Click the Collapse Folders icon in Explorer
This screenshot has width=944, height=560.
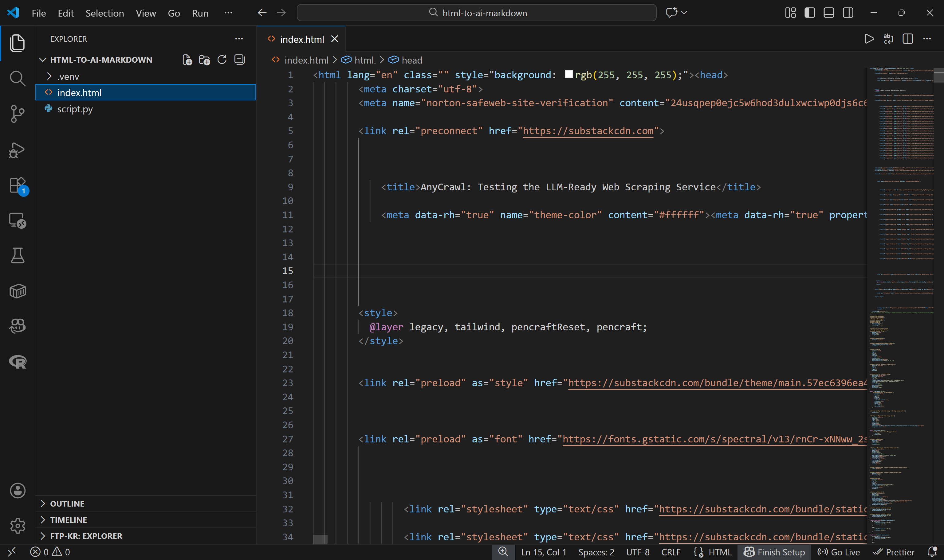pyautogui.click(x=240, y=60)
